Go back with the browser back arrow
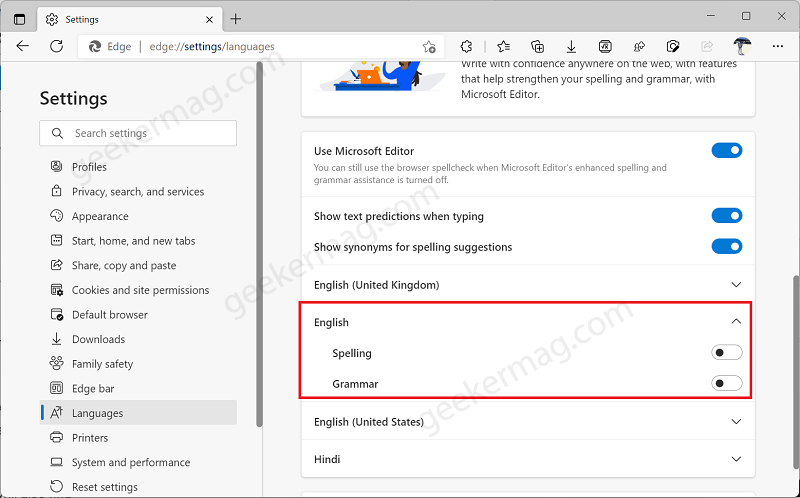Screen dimensions: 800x498 click(x=22, y=46)
